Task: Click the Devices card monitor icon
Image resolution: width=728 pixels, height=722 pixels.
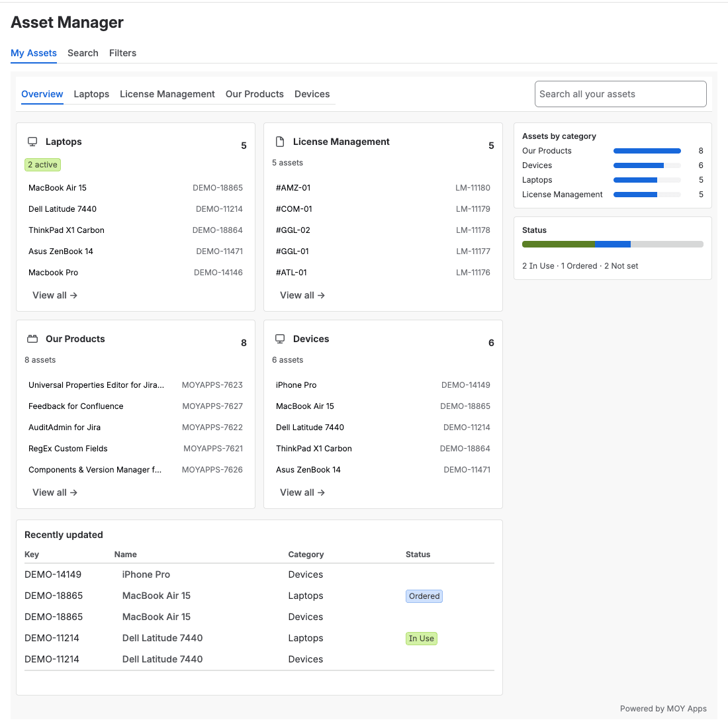Action: (x=280, y=339)
